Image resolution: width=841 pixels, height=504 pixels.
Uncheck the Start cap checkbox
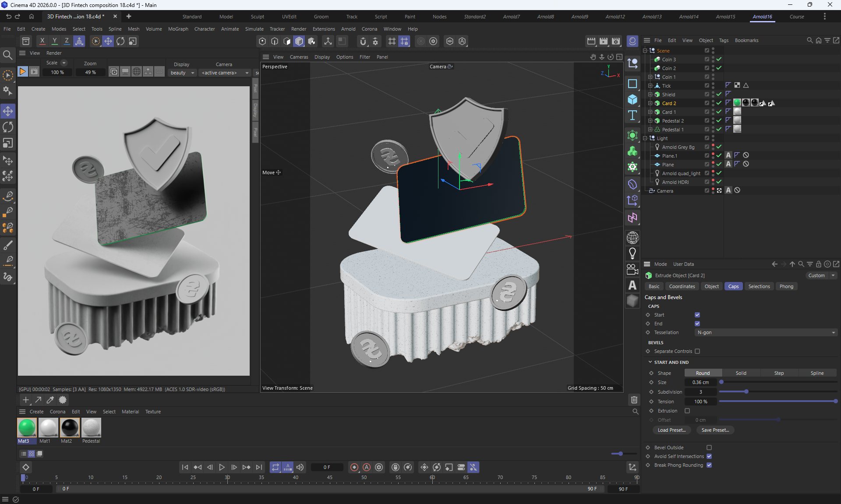(x=697, y=315)
